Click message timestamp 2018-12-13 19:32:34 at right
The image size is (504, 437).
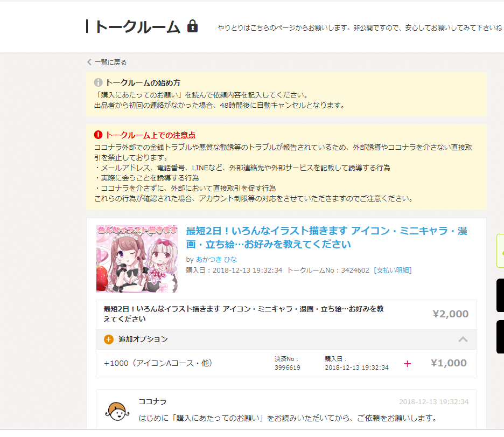coord(433,401)
